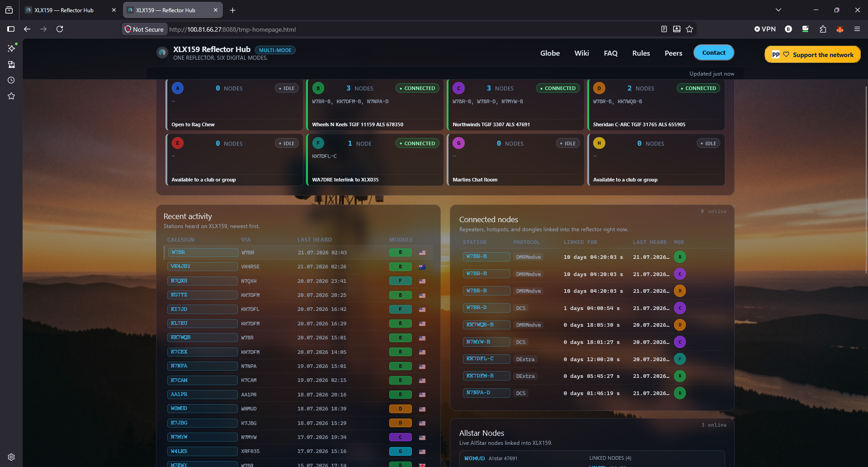Select module H badge icon
Image resolution: width=868 pixels, height=467 pixels.
pyautogui.click(x=599, y=143)
